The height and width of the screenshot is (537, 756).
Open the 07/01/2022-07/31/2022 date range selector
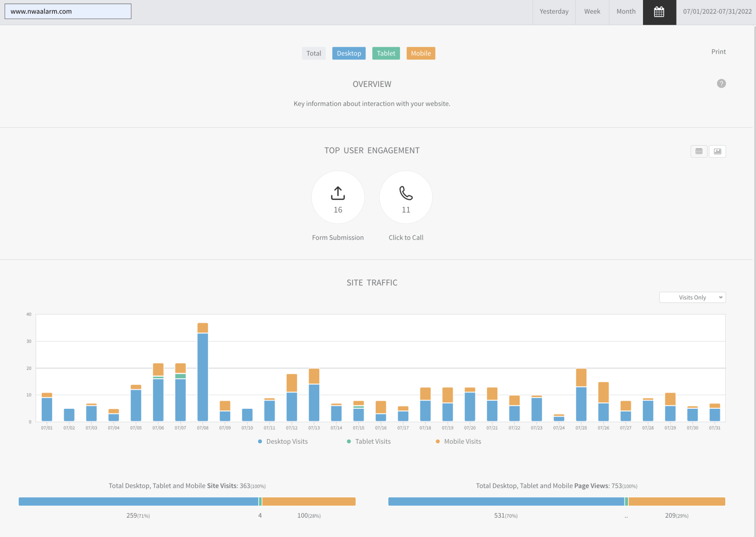coord(717,12)
